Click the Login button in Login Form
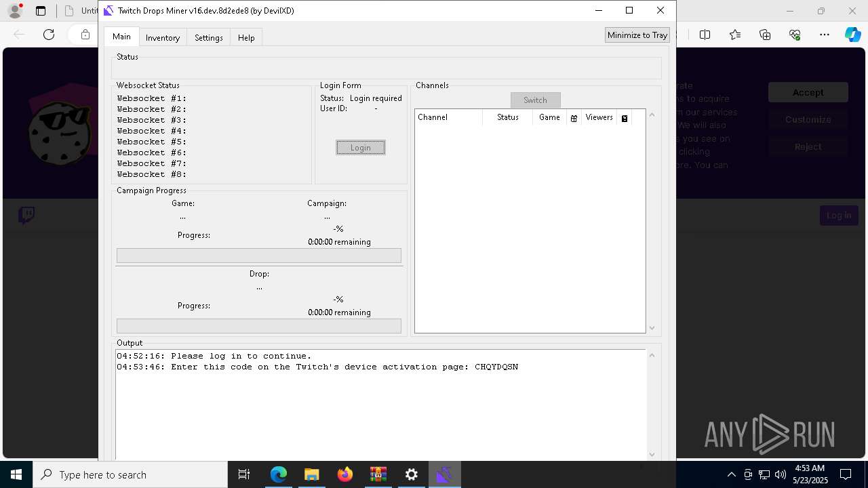Screen dimensions: 868x488 coord(361,148)
